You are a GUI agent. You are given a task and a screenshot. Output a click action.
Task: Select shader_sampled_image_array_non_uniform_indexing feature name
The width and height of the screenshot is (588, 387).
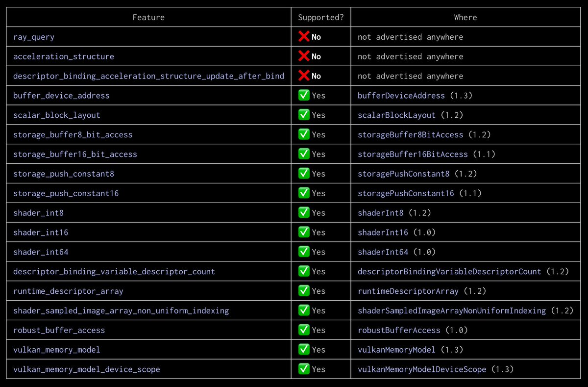(121, 311)
